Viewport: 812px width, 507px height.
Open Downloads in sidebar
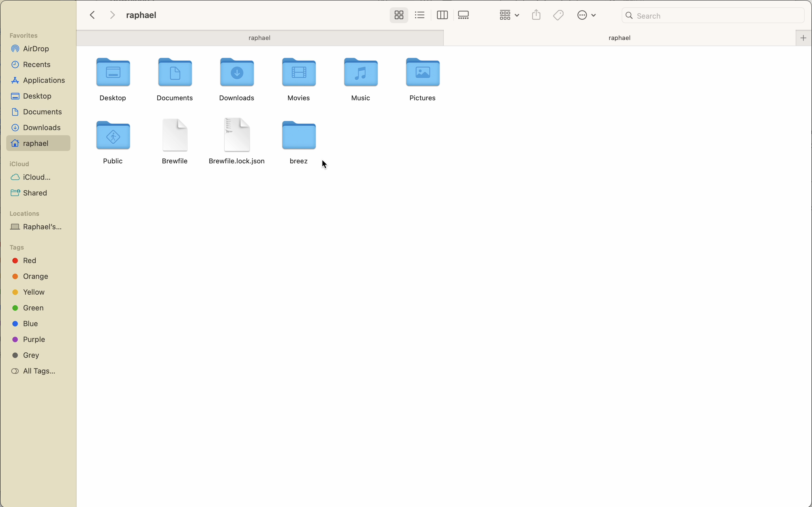coord(38,128)
